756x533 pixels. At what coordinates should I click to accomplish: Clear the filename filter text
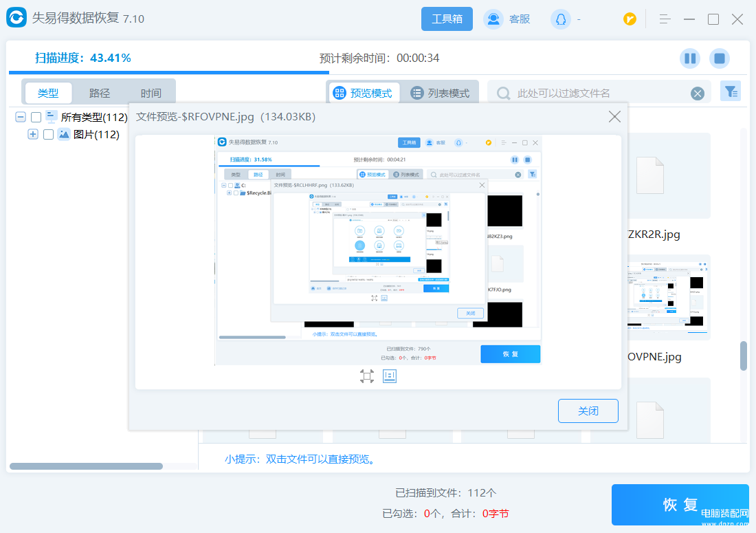[x=697, y=94]
